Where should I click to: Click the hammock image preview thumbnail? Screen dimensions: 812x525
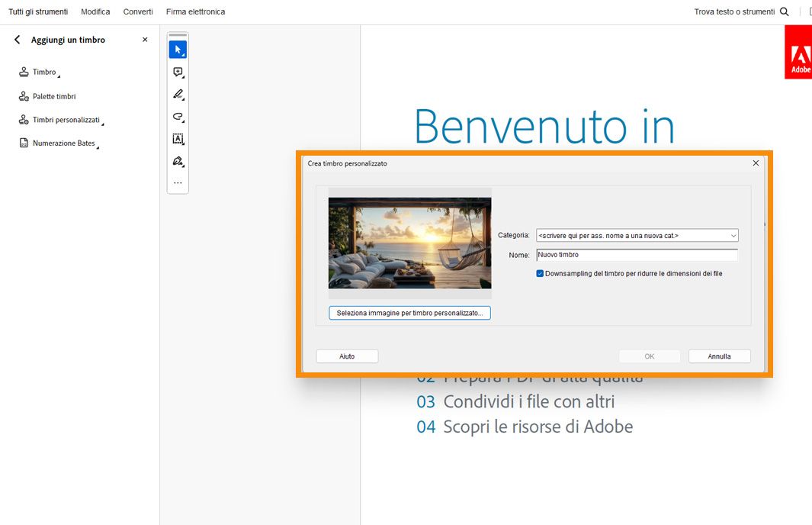[409, 242]
